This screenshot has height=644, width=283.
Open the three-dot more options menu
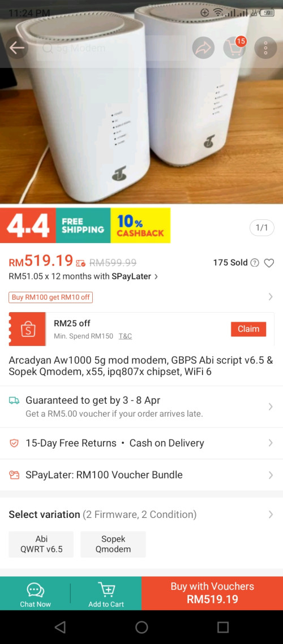[x=265, y=48]
